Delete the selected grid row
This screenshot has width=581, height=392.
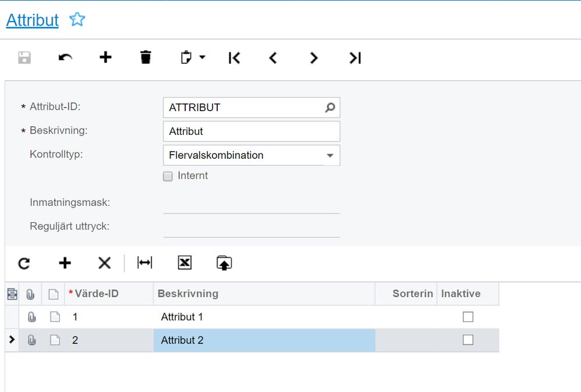click(104, 263)
